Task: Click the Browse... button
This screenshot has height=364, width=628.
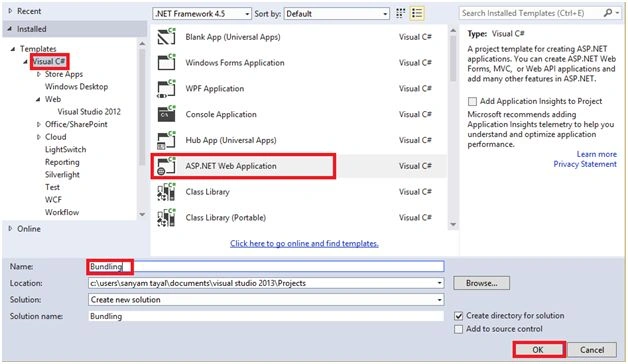Action: pos(481,283)
